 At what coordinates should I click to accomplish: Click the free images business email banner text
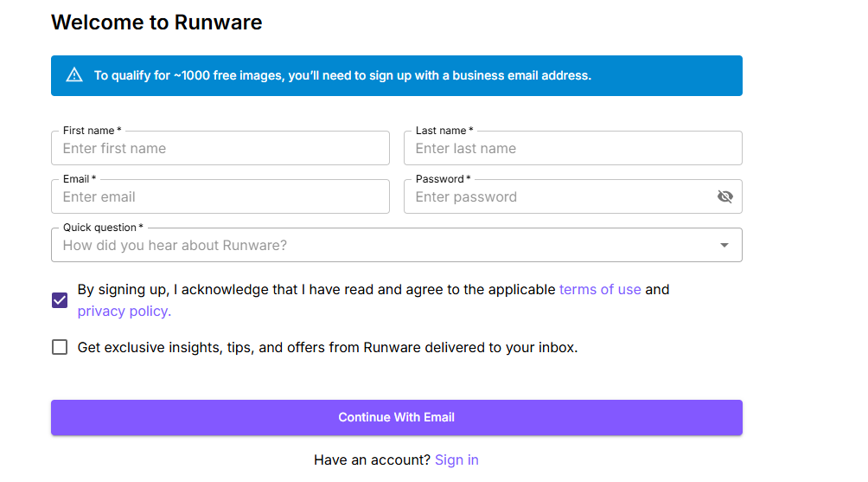342,75
